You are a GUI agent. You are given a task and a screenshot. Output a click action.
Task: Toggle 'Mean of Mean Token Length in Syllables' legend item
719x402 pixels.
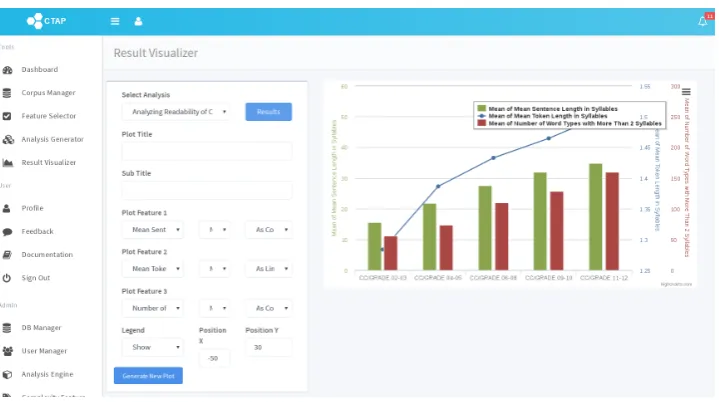pyautogui.click(x=543, y=116)
